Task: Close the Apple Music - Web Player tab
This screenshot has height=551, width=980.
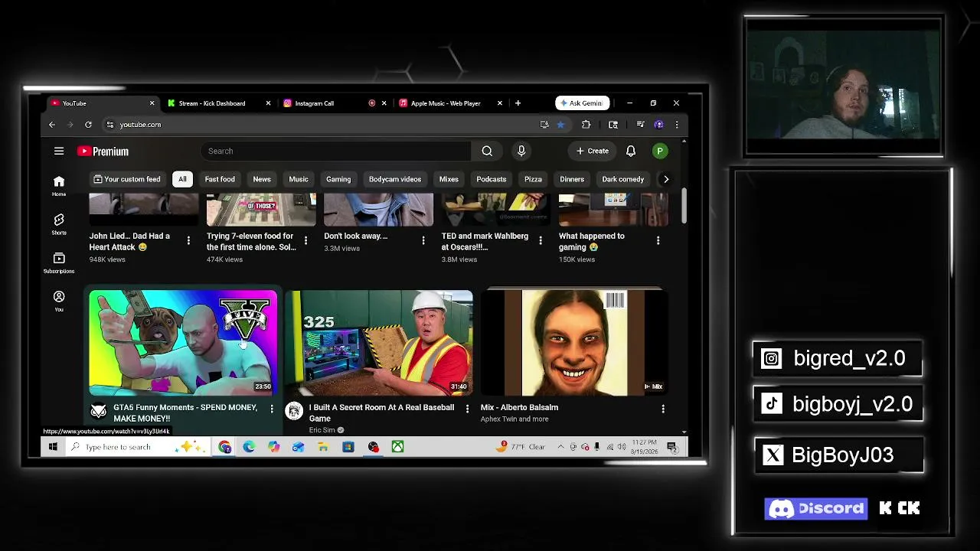Action: pos(500,103)
